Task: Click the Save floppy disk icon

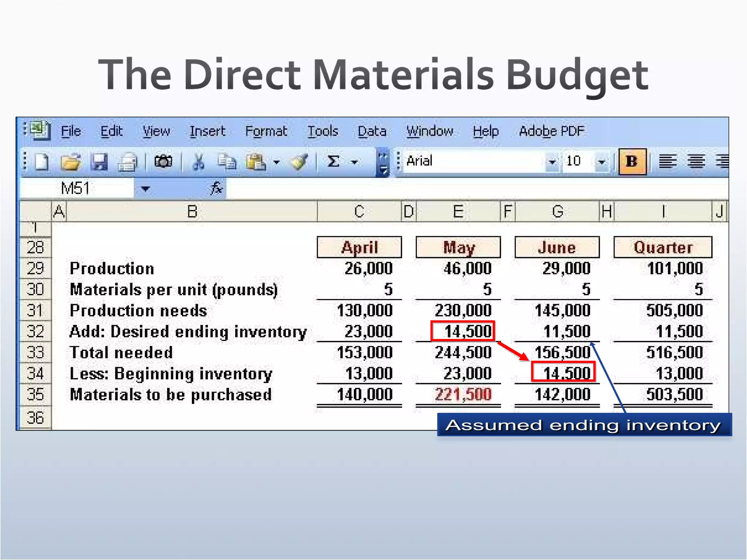Action: coord(99,162)
